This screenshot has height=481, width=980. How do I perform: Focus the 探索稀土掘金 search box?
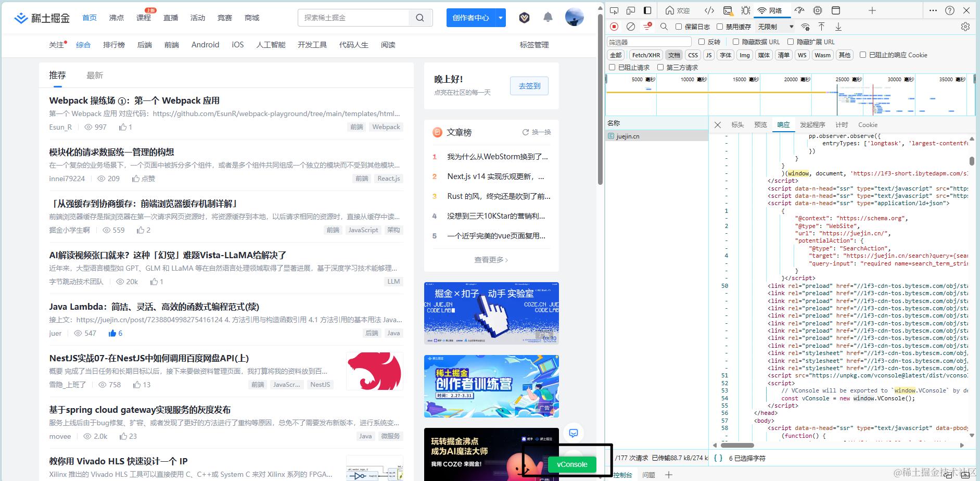pyautogui.click(x=354, y=18)
